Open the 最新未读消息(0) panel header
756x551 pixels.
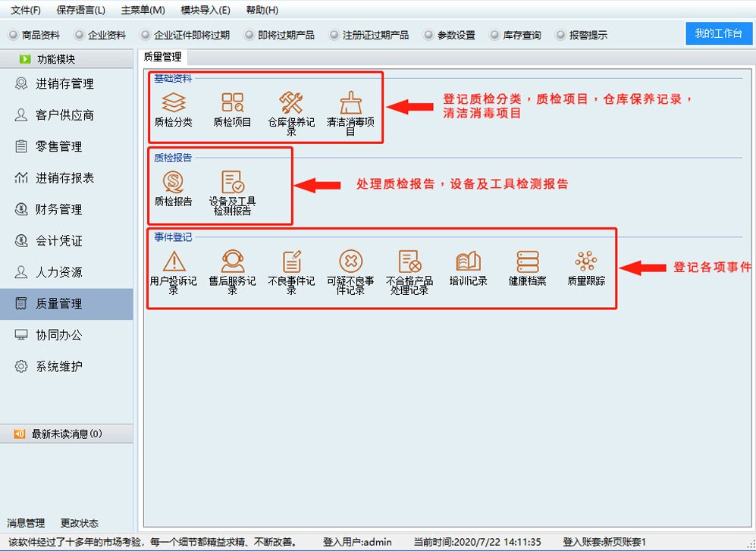(67, 434)
